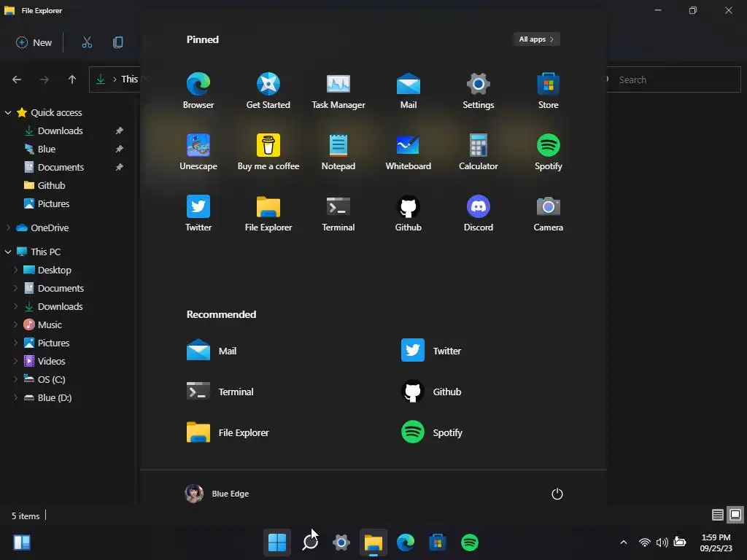Image resolution: width=747 pixels, height=560 pixels.
Task: Open pinned Task Manager
Action: tap(338, 91)
